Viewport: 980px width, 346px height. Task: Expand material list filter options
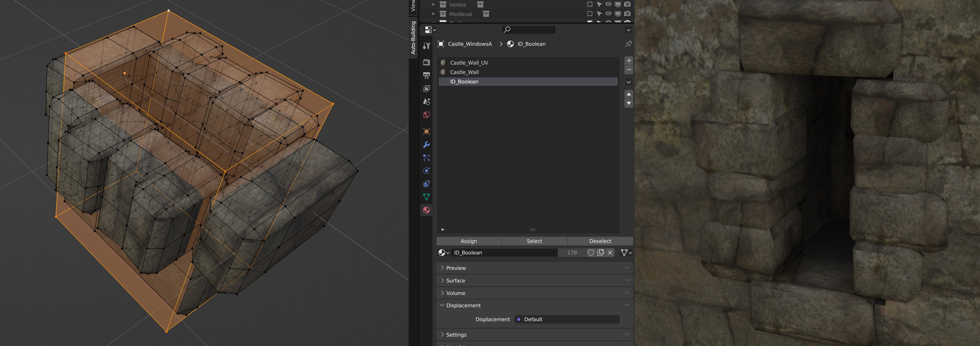click(x=443, y=230)
